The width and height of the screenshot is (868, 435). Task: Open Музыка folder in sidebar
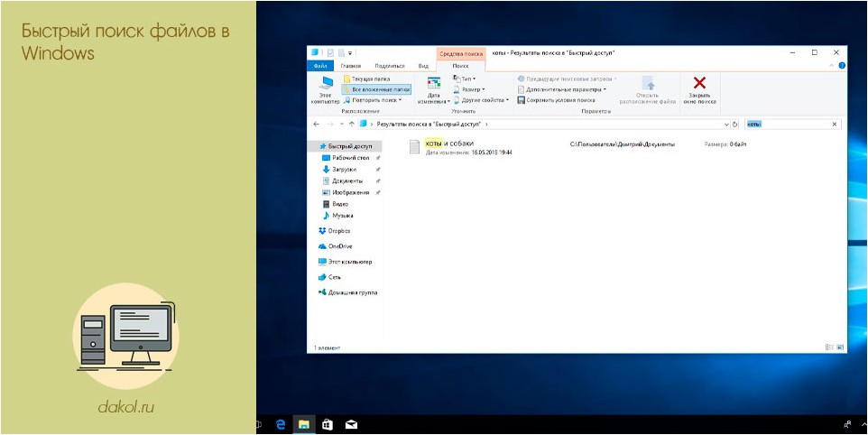click(x=342, y=216)
